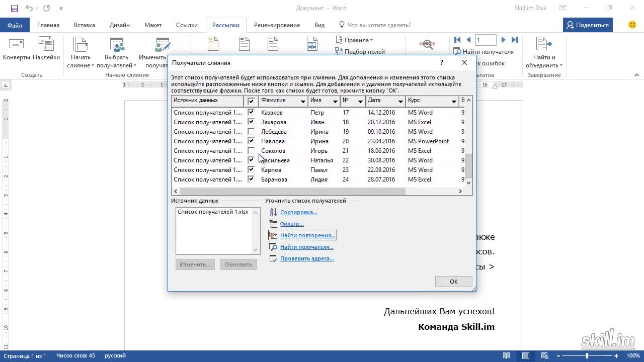Click Finish & Merge (Найти и объединить) icon
This screenshot has height=362, width=644.
coord(544,44)
